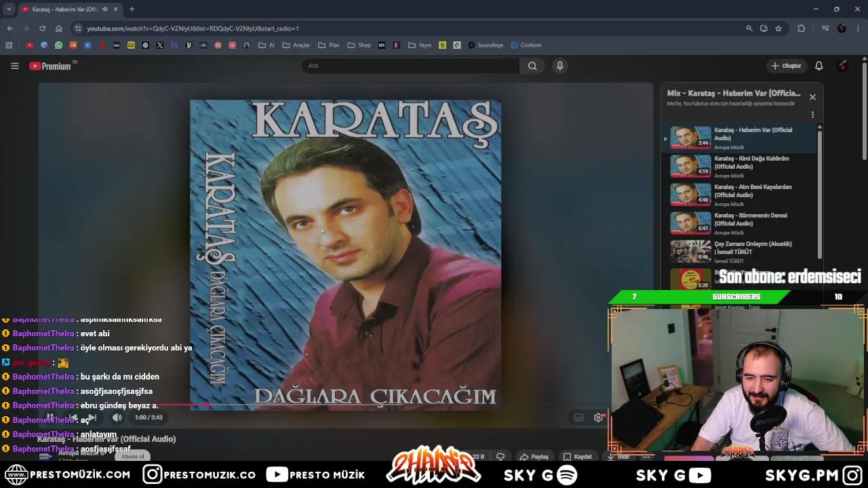Screen dimensions: 868x488
Task: Mute the Karataş tab audio icon
Action: coord(104,9)
